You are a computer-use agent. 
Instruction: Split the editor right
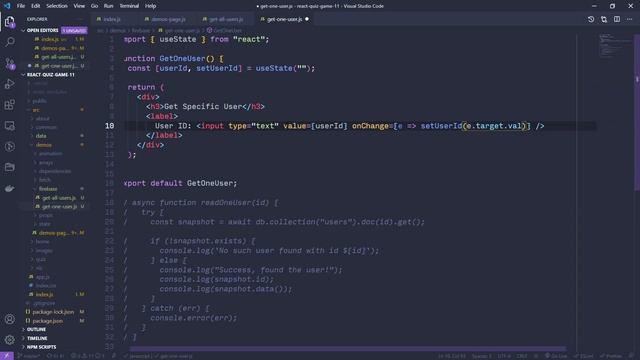(x=617, y=19)
